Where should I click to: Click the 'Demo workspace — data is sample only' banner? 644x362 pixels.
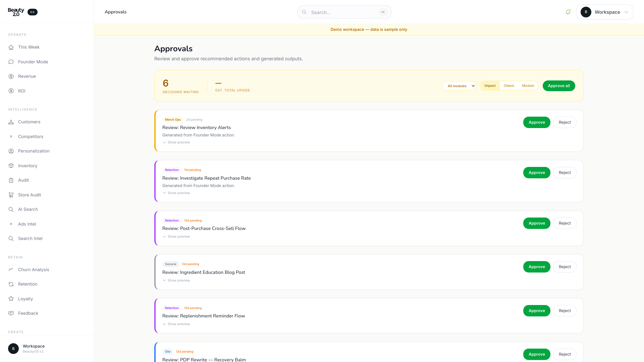pyautogui.click(x=369, y=29)
